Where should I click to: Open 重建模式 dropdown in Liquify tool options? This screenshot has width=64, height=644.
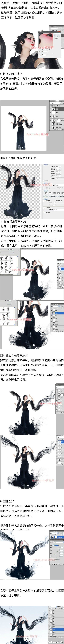click(60, 178)
